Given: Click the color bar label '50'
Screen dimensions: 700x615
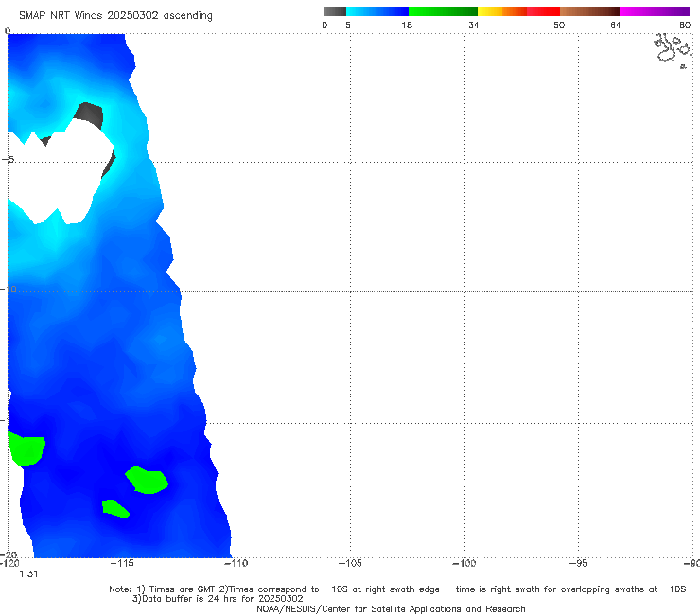Looking at the screenshot, I should click(559, 25).
